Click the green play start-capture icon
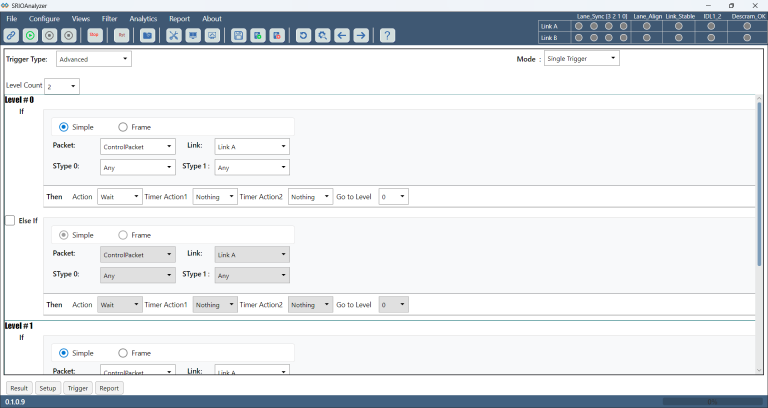 30,35
